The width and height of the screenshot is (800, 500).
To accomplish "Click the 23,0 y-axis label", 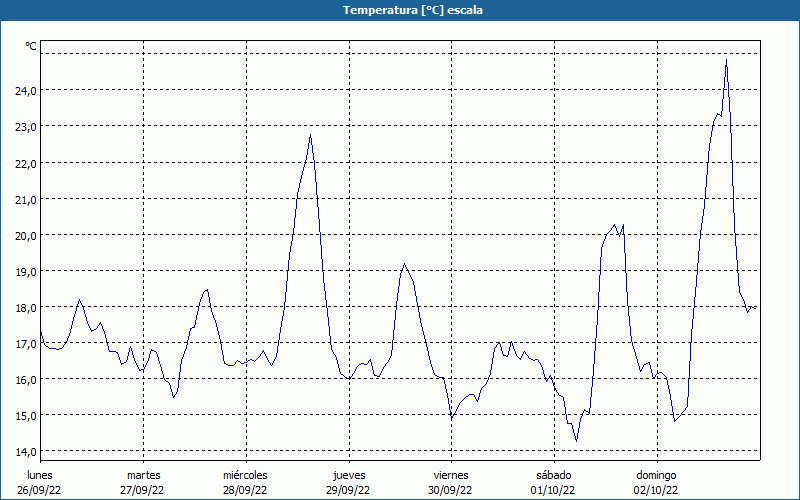I will click(26, 127).
